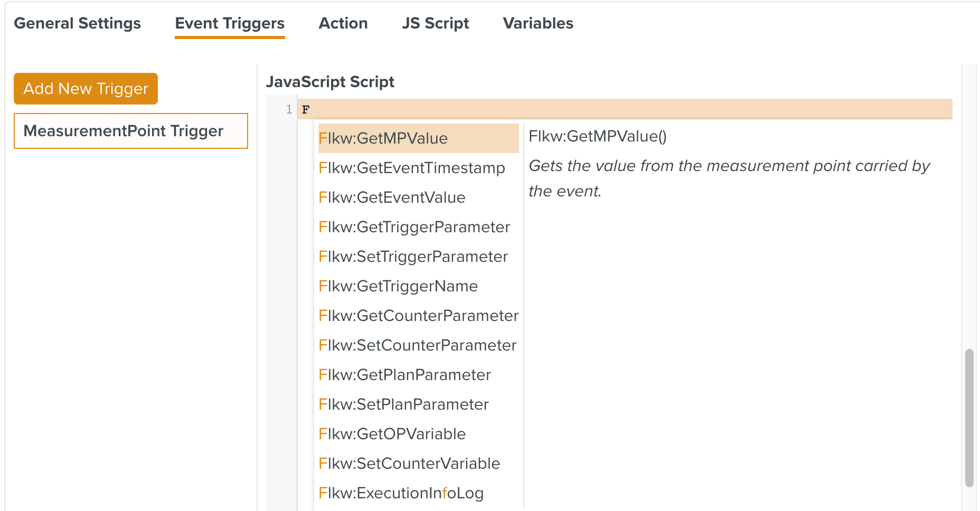
Task: Choose Flkw:GetTriggerParameter suggestion
Action: point(415,226)
